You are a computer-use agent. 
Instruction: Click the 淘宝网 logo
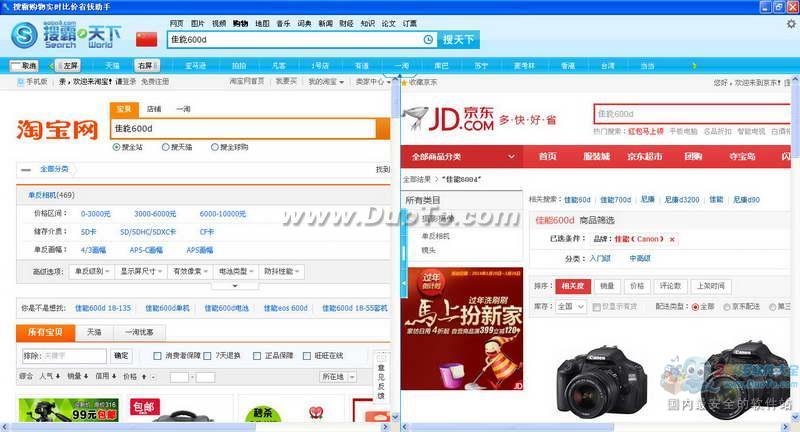tap(57, 130)
